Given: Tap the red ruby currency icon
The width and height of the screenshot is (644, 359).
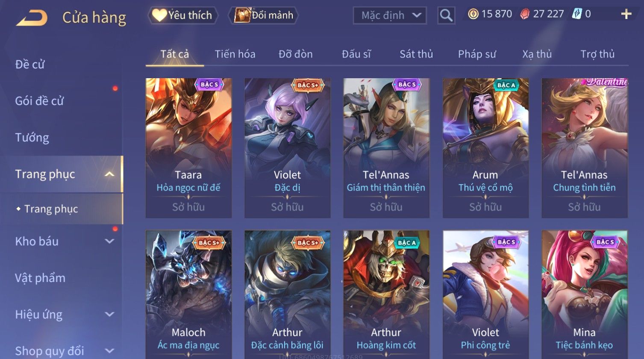Looking at the screenshot, I should (x=525, y=15).
